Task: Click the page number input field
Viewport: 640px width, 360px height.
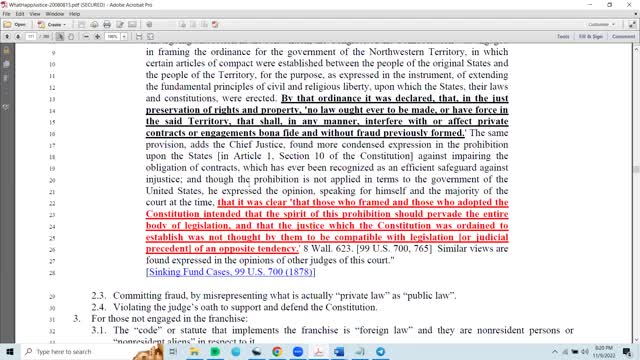Action: tap(31, 37)
